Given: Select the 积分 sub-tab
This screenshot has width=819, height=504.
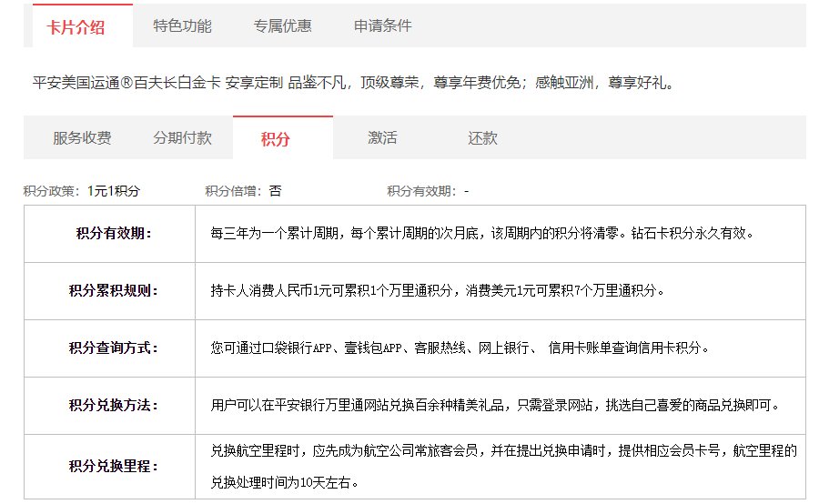Looking at the screenshot, I should pyautogui.click(x=283, y=138).
